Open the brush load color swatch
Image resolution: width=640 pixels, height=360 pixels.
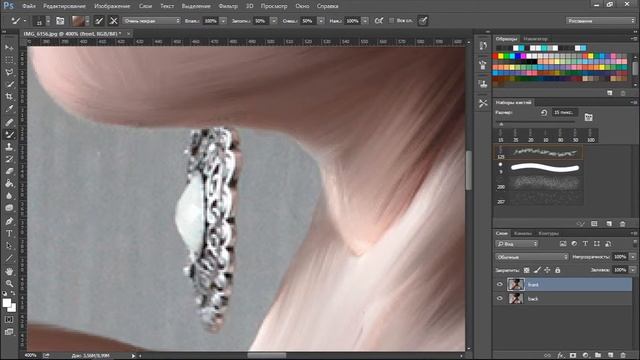pyautogui.click(x=78, y=21)
